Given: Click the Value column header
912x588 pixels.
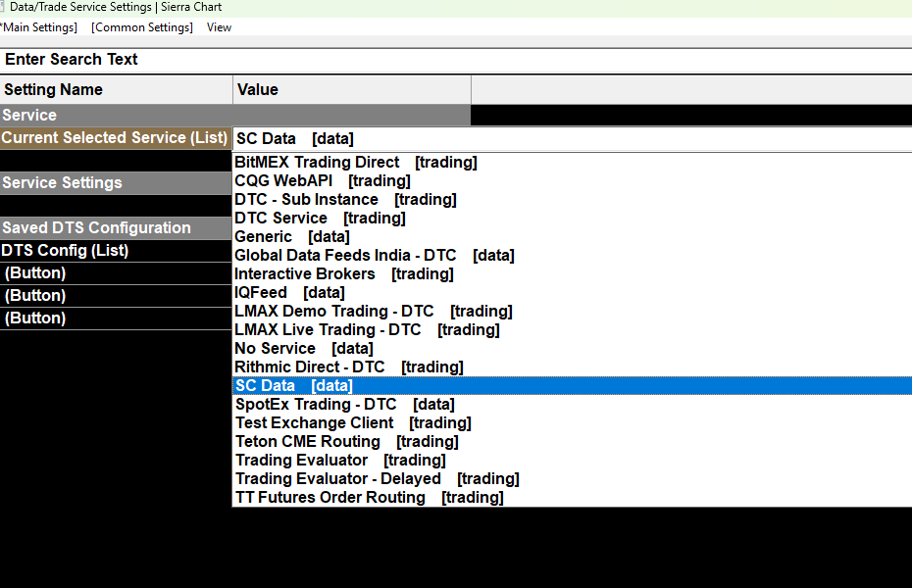Looking at the screenshot, I should click(x=352, y=89).
